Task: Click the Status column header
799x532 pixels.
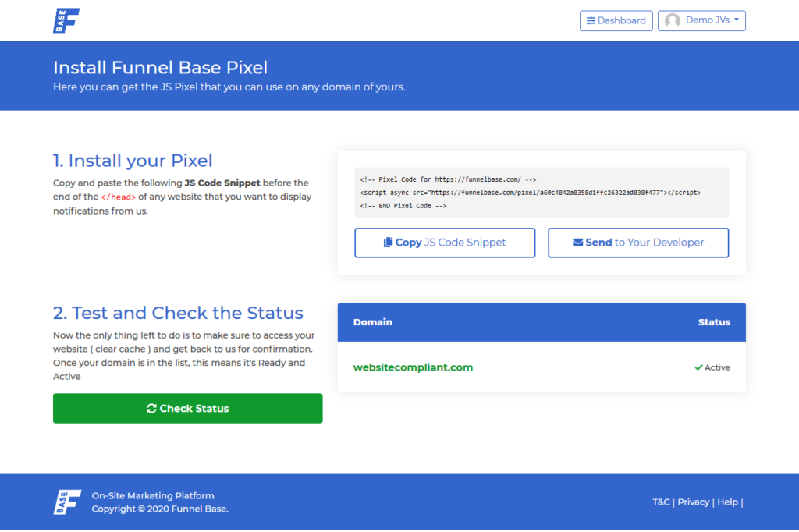Action: tap(714, 322)
